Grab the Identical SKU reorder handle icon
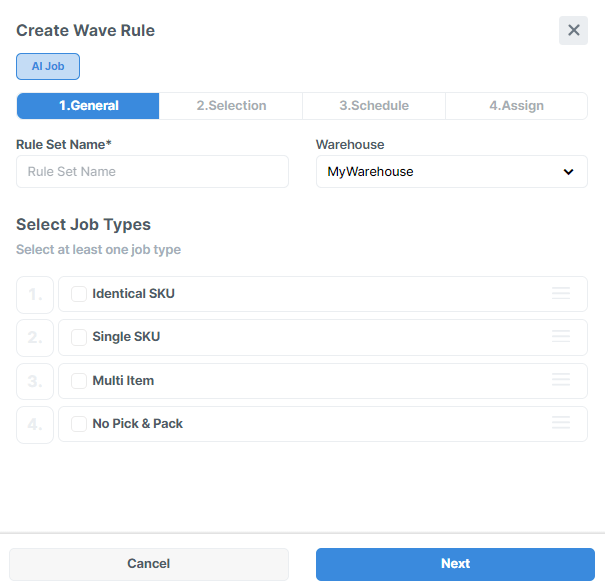605x588 pixels. click(561, 293)
